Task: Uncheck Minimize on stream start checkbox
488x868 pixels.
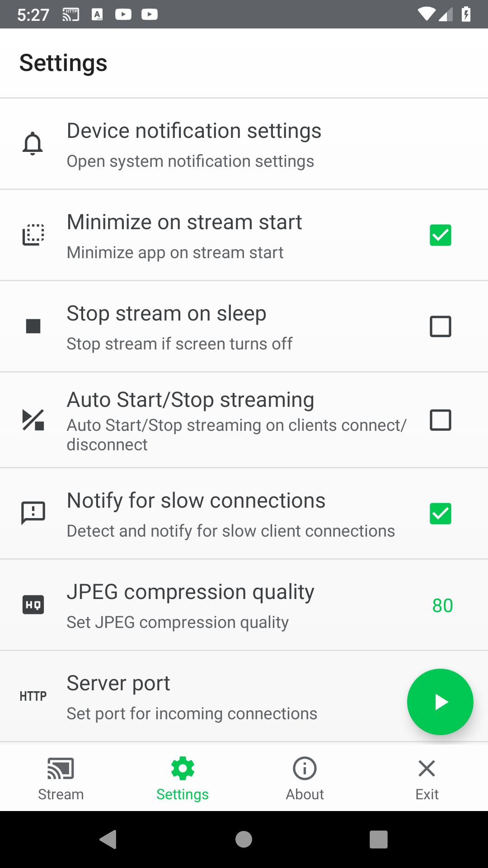Action: (x=441, y=235)
